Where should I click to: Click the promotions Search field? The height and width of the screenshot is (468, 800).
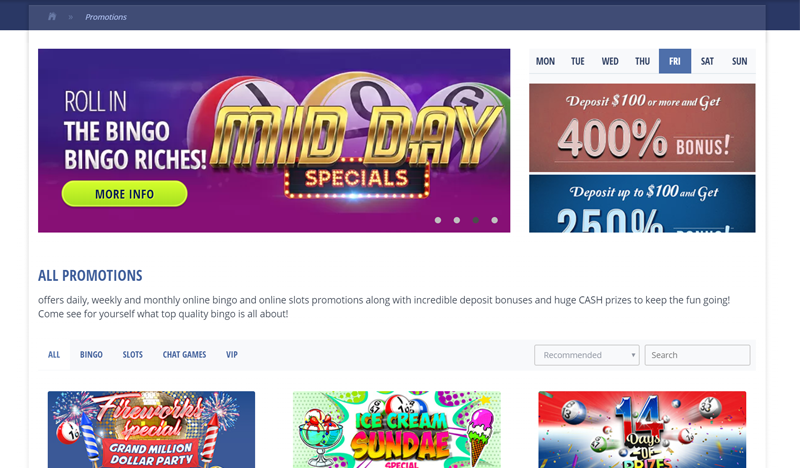tap(697, 355)
